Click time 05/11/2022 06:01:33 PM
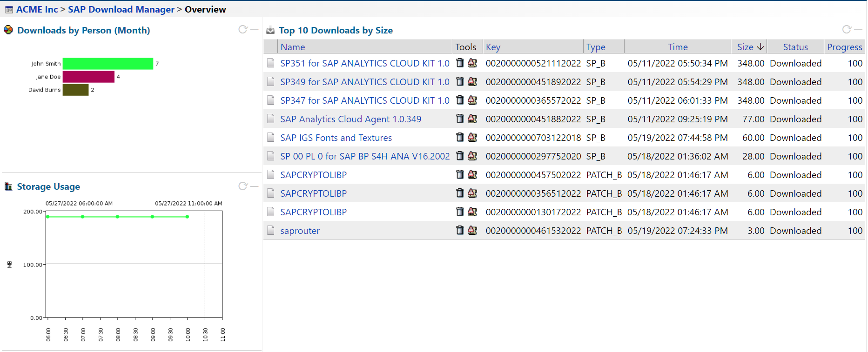 678,100
